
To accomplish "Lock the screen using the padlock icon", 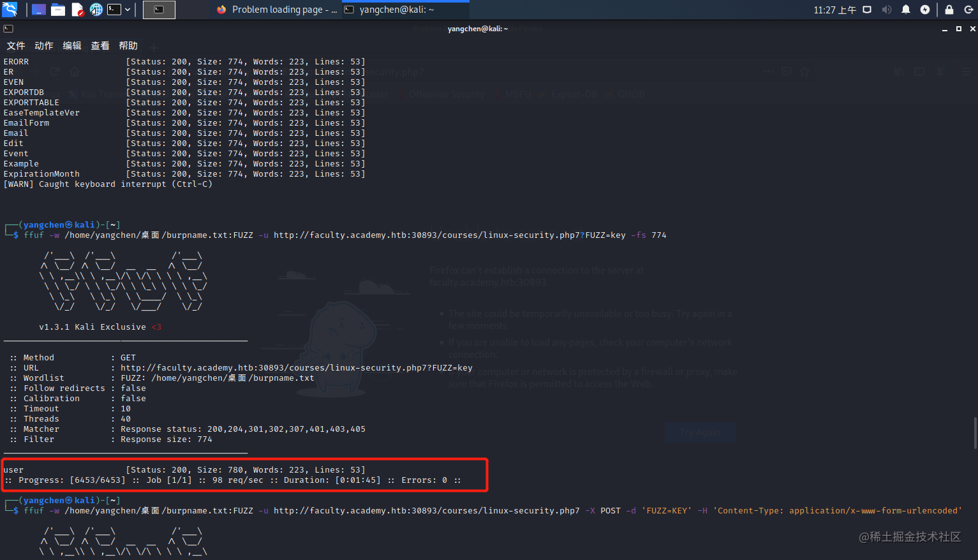I will (x=949, y=9).
